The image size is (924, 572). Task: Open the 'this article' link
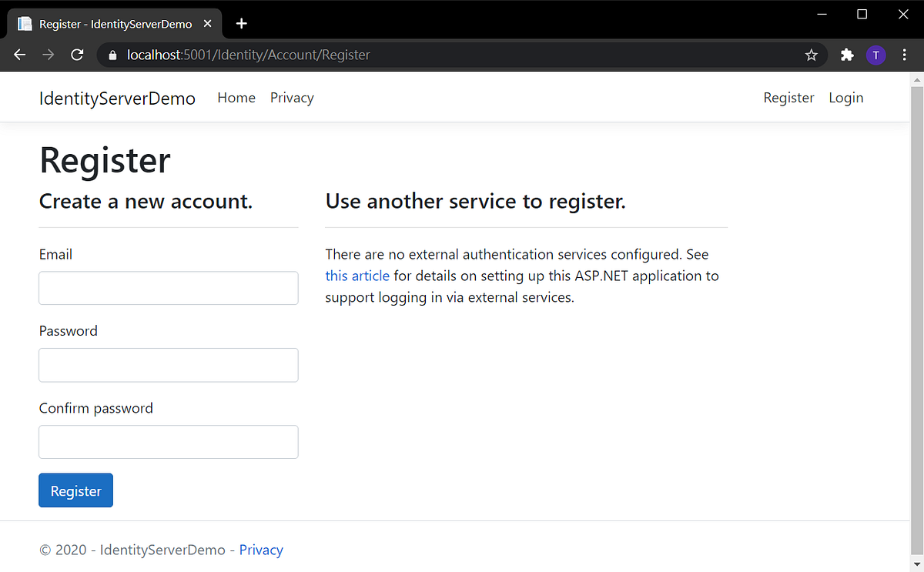[357, 275]
